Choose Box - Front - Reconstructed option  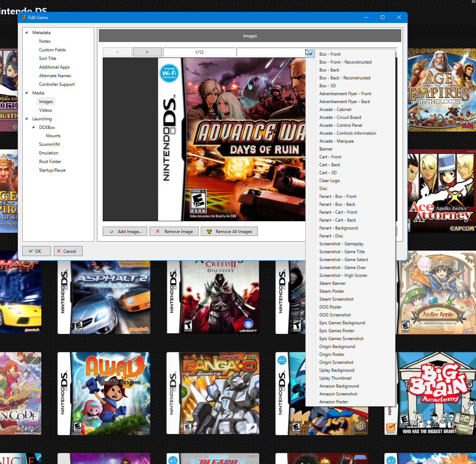tap(351, 62)
